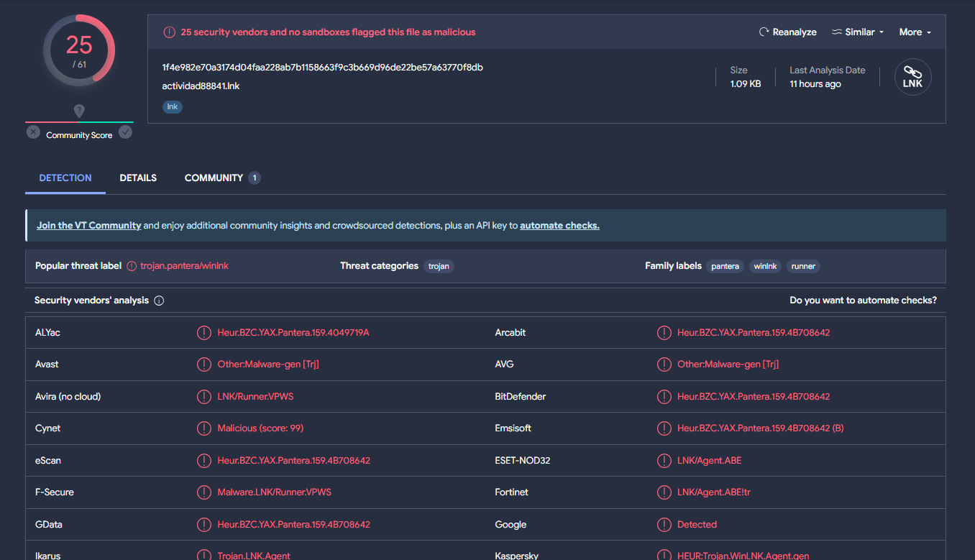This screenshot has height=560, width=975.
Task: Expand the More dropdown menu
Action: [915, 32]
